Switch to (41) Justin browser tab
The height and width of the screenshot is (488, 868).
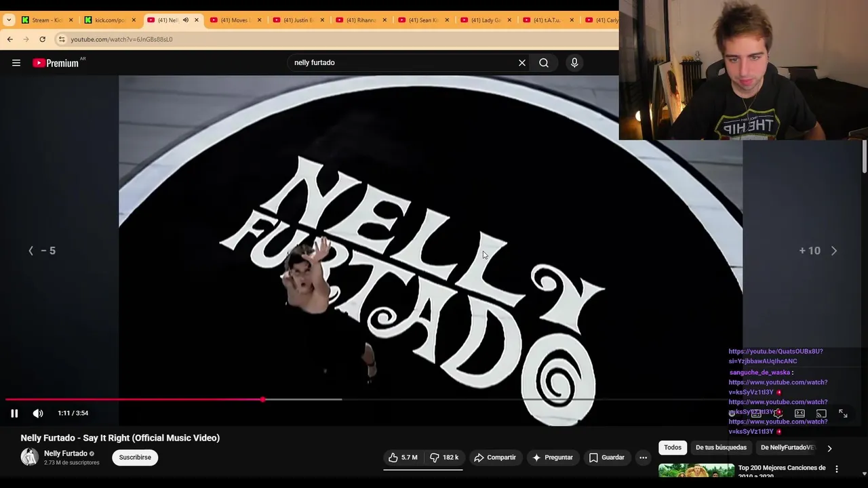[298, 20]
